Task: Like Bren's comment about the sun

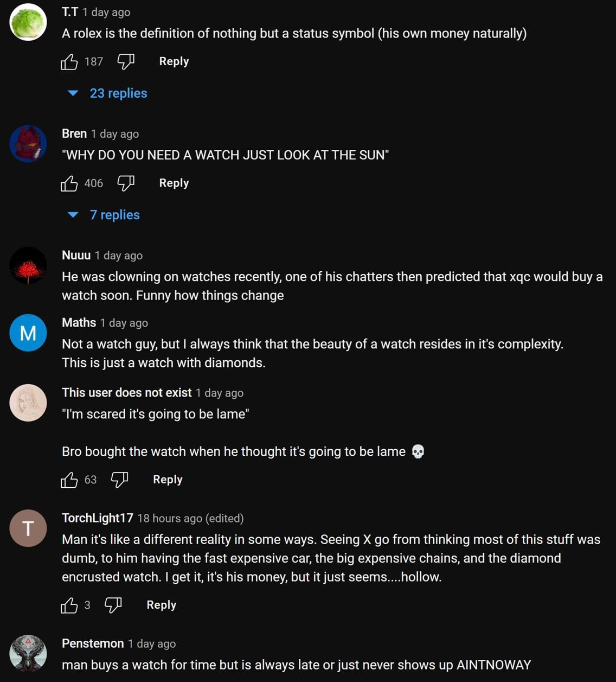Action: point(69,183)
